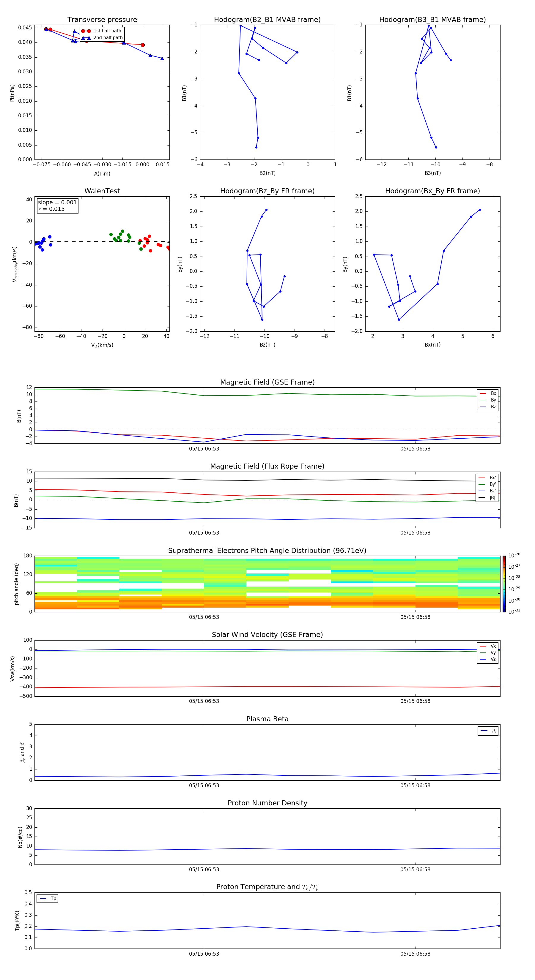Image resolution: width=535 pixels, height=980 pixels.
Task: Click the 'A(T·m)' x-axis label
Action: [102, 173]
